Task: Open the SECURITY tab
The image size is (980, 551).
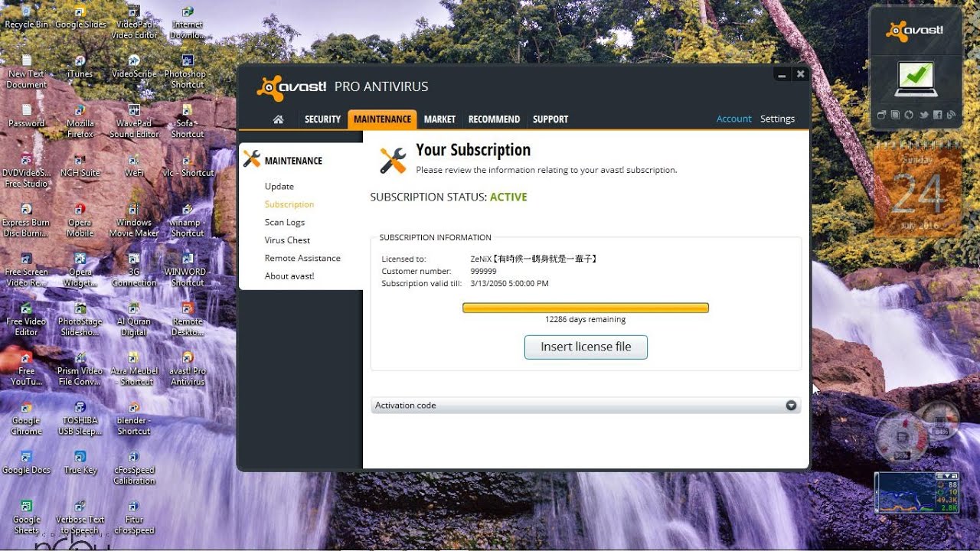Action: coord(322,119)
